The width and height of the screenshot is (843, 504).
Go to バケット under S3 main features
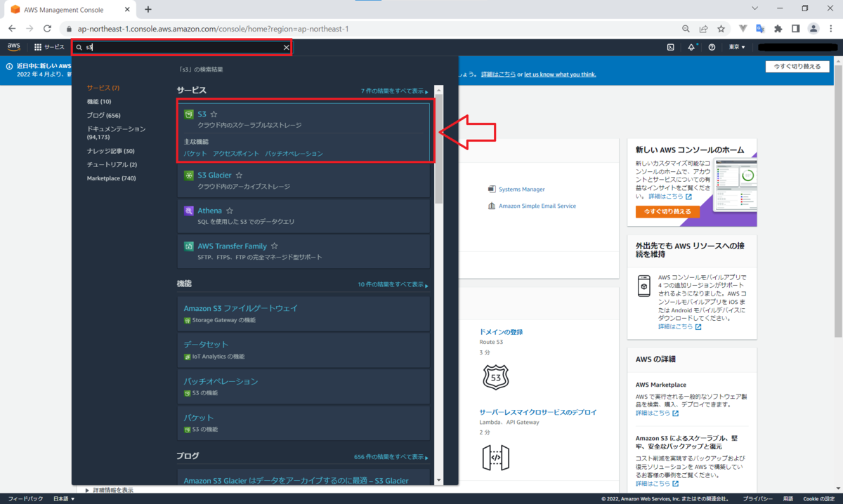[195, 153]
